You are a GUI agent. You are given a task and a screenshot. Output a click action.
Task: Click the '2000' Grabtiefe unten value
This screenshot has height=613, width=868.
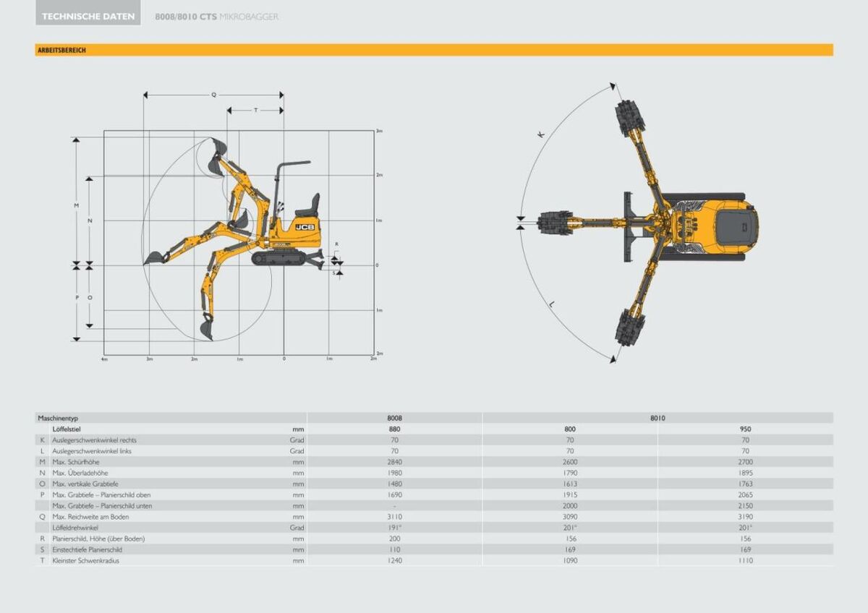tap(570, 505)
